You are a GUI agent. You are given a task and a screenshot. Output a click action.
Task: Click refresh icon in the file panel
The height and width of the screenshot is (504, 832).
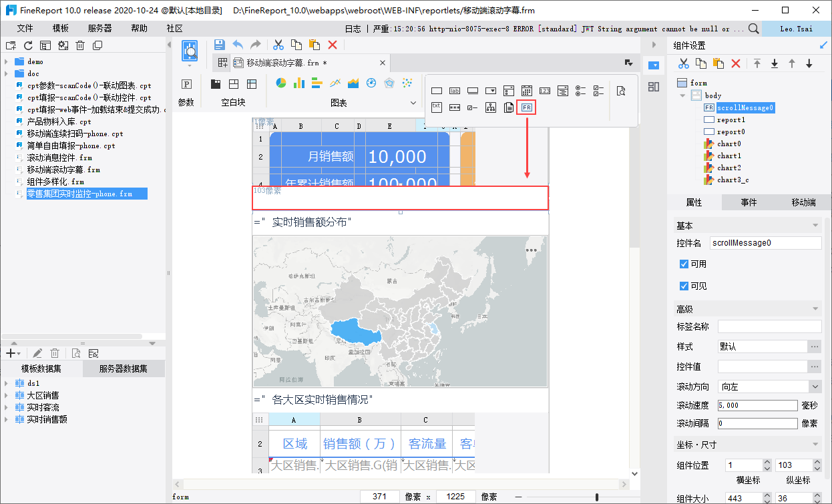click(x=28, y=45)
